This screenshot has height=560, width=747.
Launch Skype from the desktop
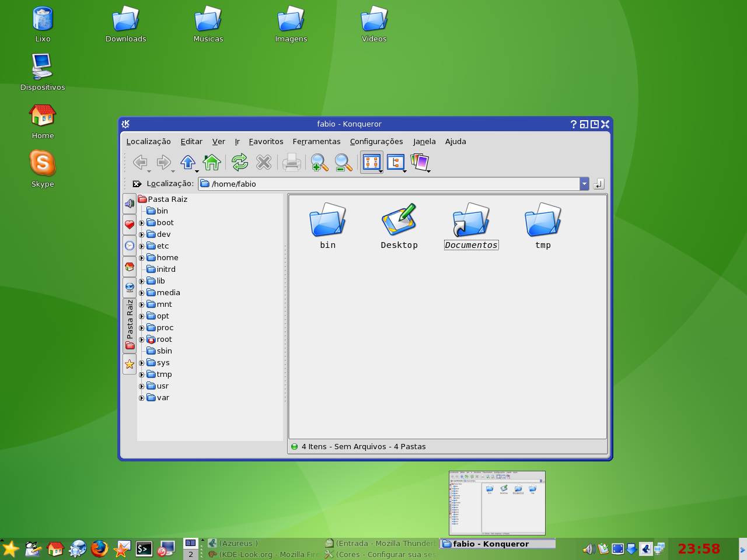43,169
